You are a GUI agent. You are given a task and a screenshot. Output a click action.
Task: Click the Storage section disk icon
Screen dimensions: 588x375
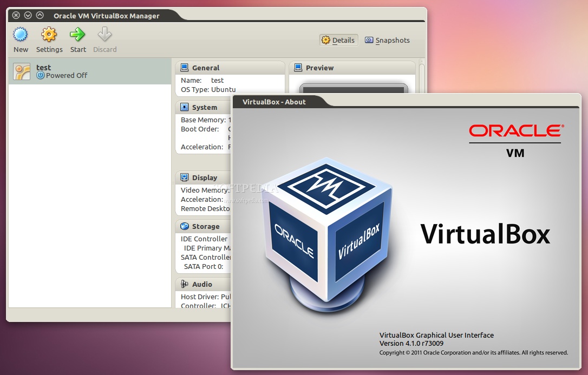click(184, 226)
